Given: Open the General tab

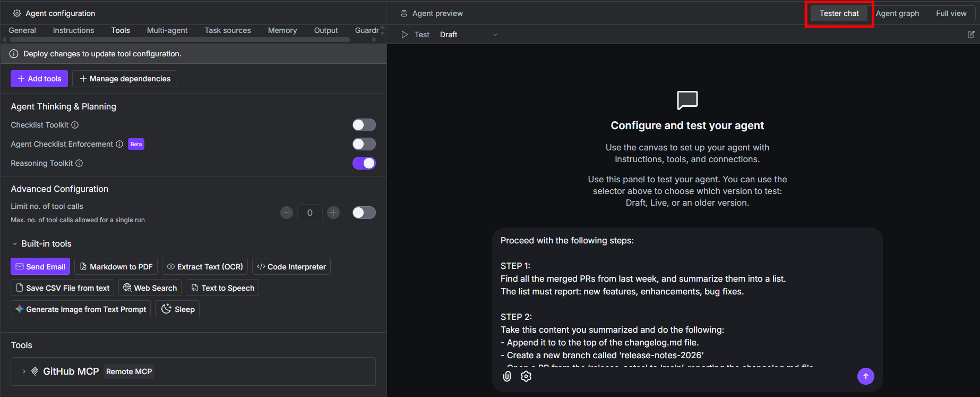Looking at the screenshot, I should [x=22, y=30].
